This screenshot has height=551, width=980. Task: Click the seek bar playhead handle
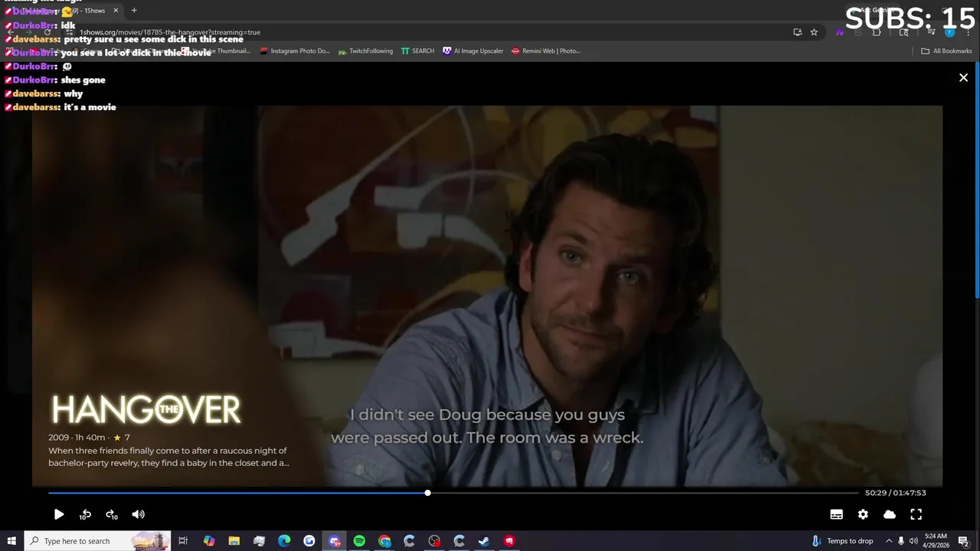(427, 493)
